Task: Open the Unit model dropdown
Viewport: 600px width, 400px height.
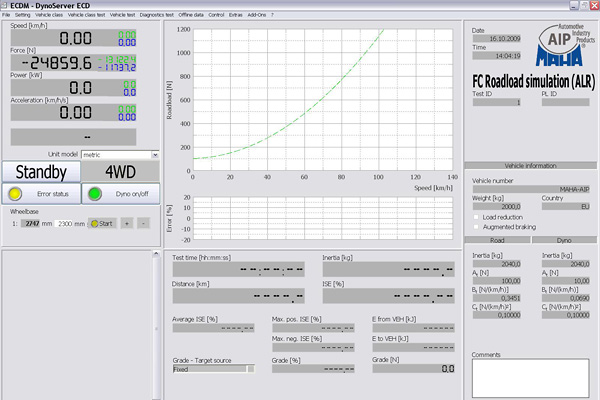Action: [x=155, y=155]
